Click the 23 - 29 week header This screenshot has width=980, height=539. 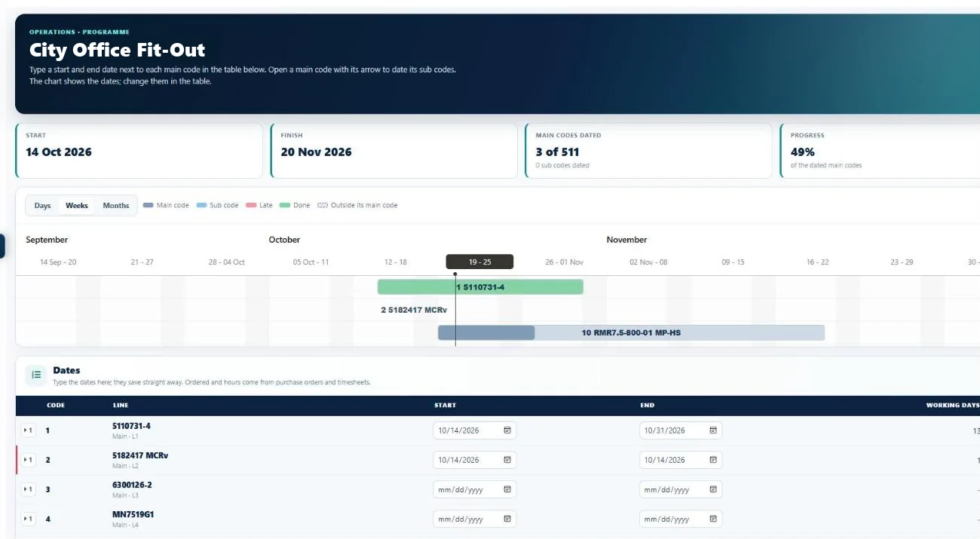pyautogui.click(x=902, y=262)
